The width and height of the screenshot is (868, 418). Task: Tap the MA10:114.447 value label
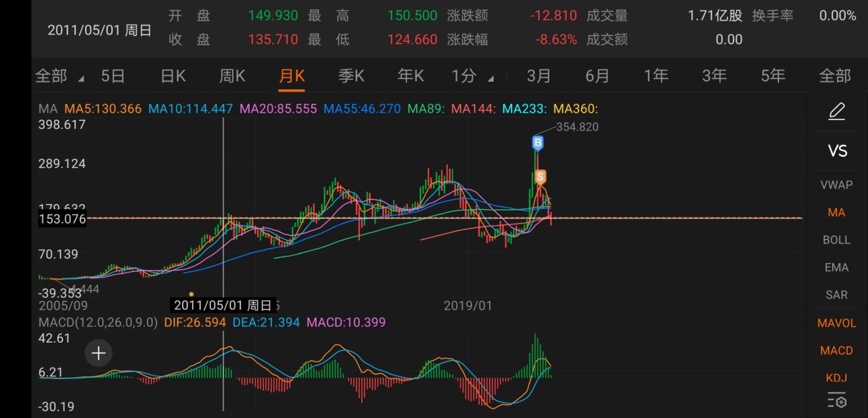point(190,109)
